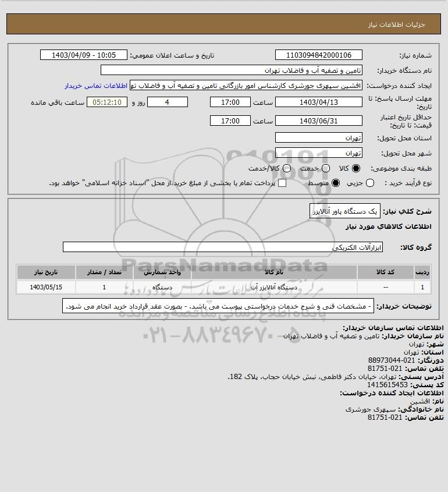The width and height of the screenshot is (448, 492).
Task: Click the last name سپهری جورشری text
Action: point(371,409)
